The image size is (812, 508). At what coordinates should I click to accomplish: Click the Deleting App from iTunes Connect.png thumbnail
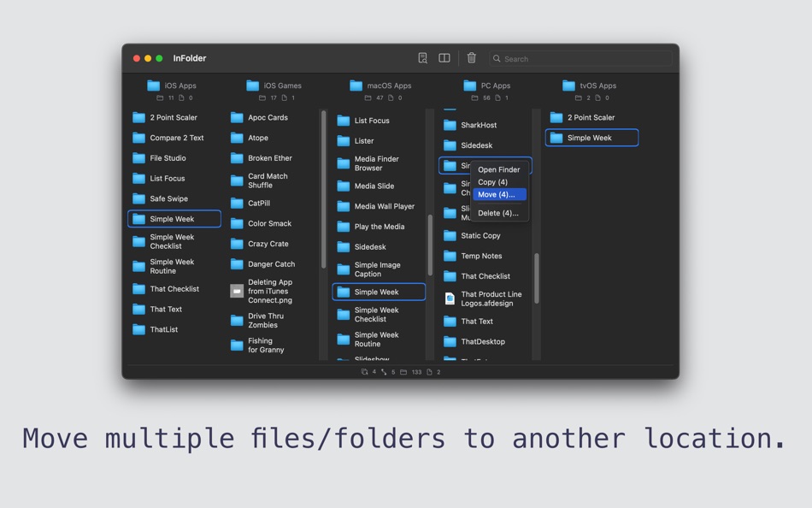[x=236, y=291]
